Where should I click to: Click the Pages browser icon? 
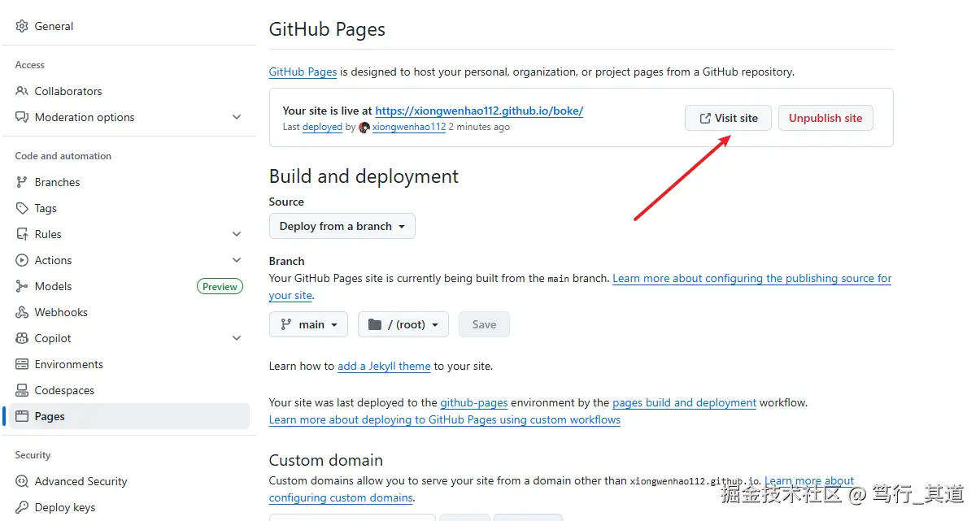coord(22,416)
